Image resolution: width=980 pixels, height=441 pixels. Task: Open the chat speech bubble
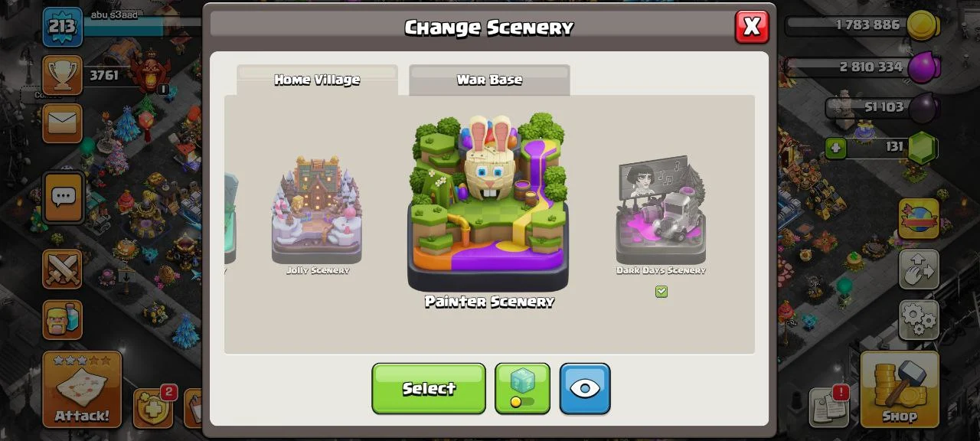62,197
